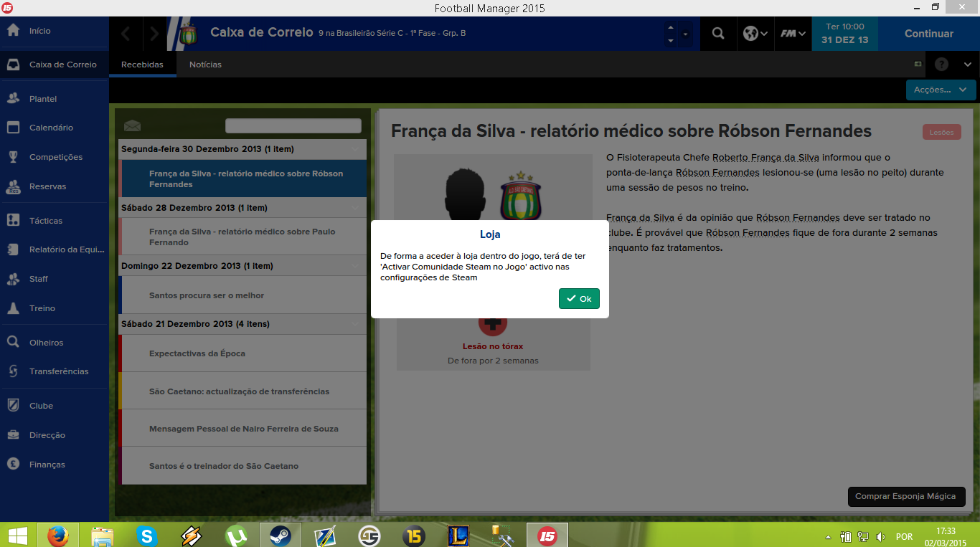
Task: Click the Relatório da Equipa icon
Action: click(x=13, y=249)
